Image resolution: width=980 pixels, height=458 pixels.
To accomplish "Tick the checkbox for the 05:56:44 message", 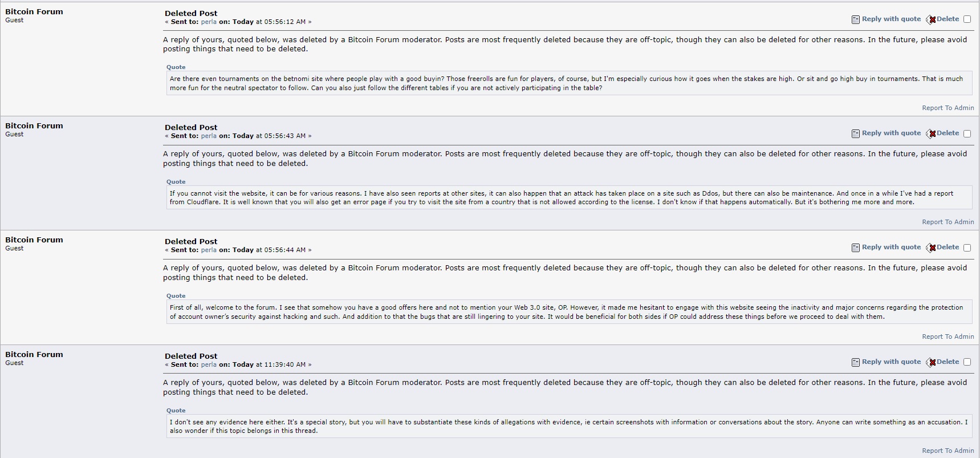I will [x=967, y=248].
